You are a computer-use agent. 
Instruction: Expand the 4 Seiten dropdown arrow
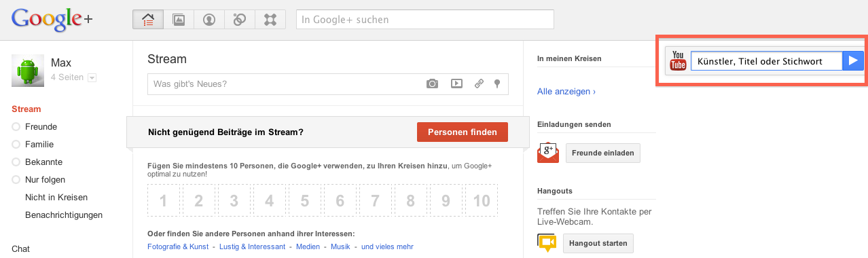(x=92, y=78)
